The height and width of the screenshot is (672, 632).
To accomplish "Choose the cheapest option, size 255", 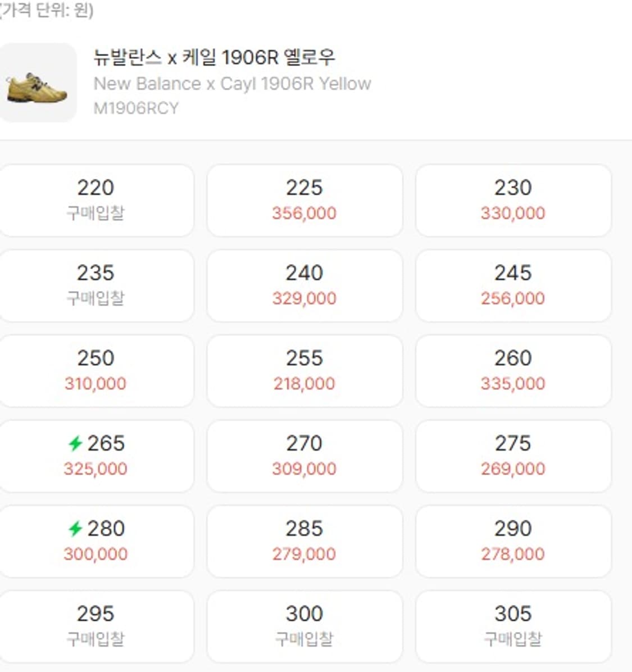I will point(304,370).
